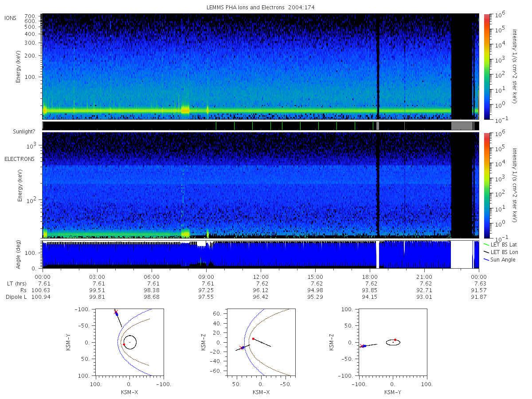The height and width of the screenshot is (399, 532).
Task: Click the 'LT (hrs)' row label
Action: click(17, 283)
